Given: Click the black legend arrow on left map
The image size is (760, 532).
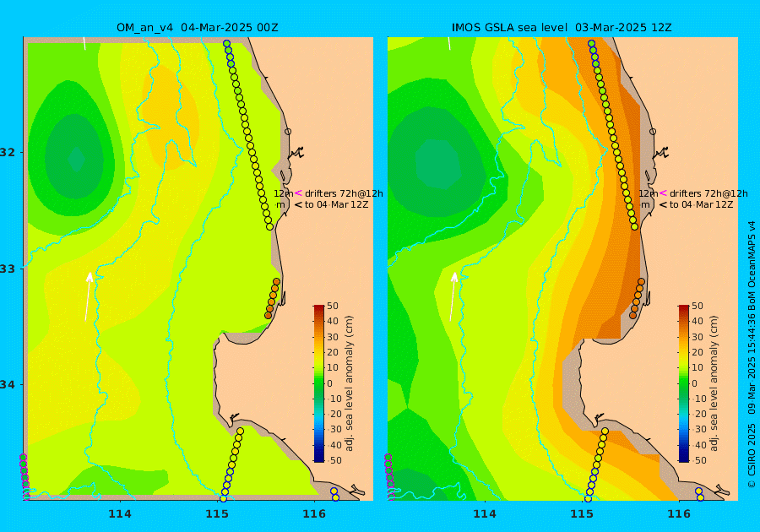Looking at the screenshot, I should (298, 204).
